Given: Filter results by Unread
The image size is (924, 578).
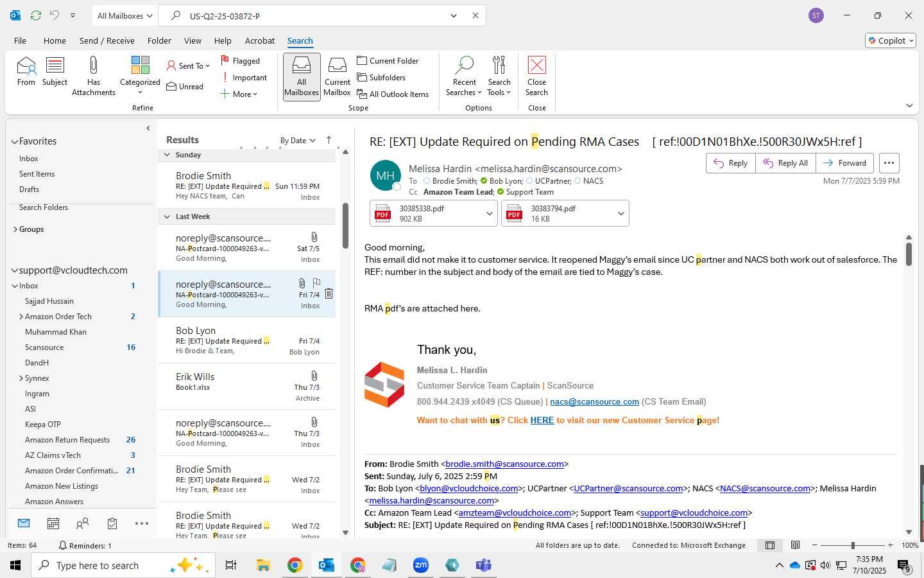Looking at the screenshot, I should coord(185,86).
